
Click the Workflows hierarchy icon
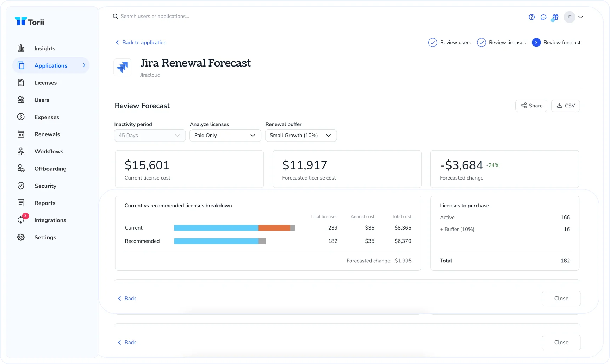coord(21,151)
